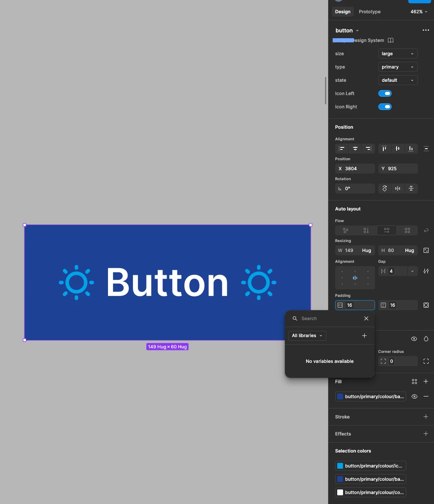Align horizontal centers icon

[355, 149]
